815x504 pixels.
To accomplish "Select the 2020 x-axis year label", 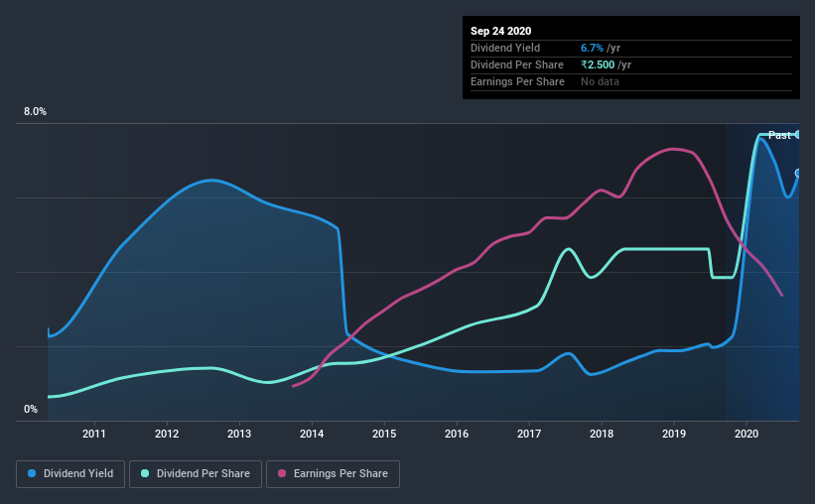I will coord(747,434).
